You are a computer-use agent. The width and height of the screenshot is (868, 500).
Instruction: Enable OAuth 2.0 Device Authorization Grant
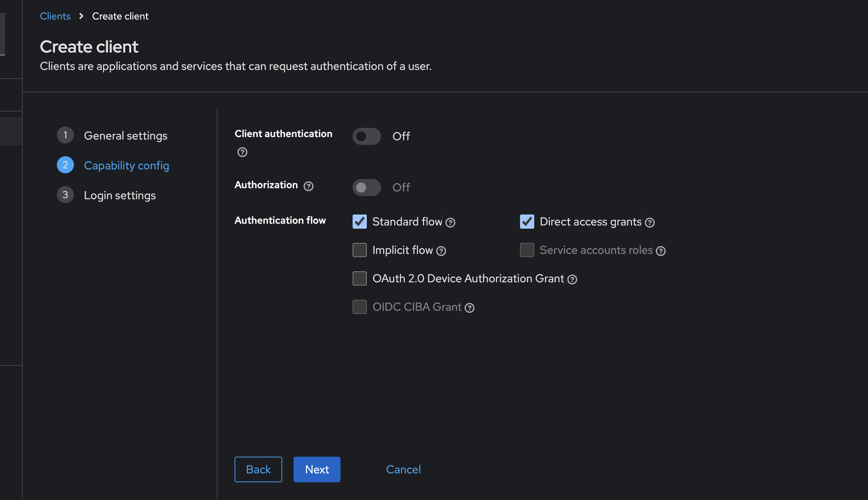(360, 278)
